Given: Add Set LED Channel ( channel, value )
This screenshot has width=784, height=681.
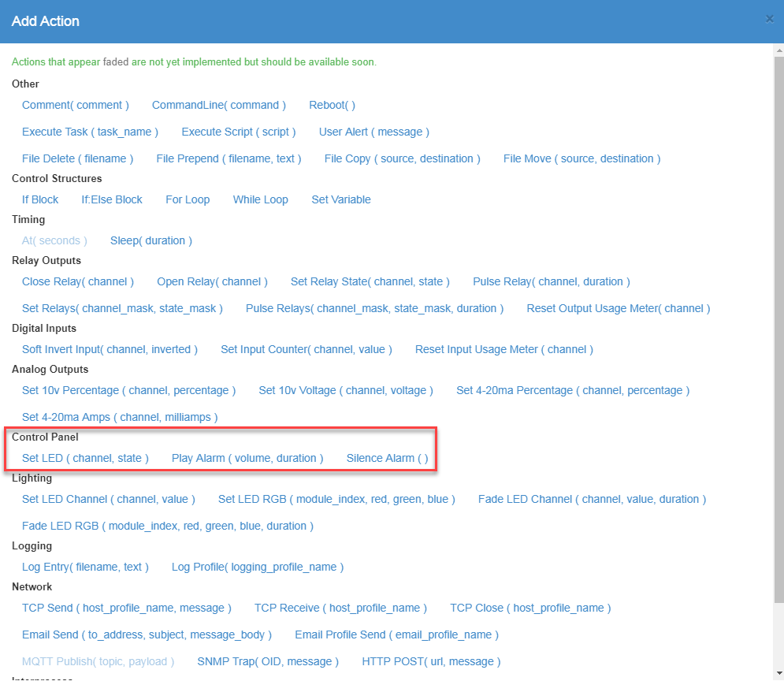Looking at the screenshot, I should (109, 499).
